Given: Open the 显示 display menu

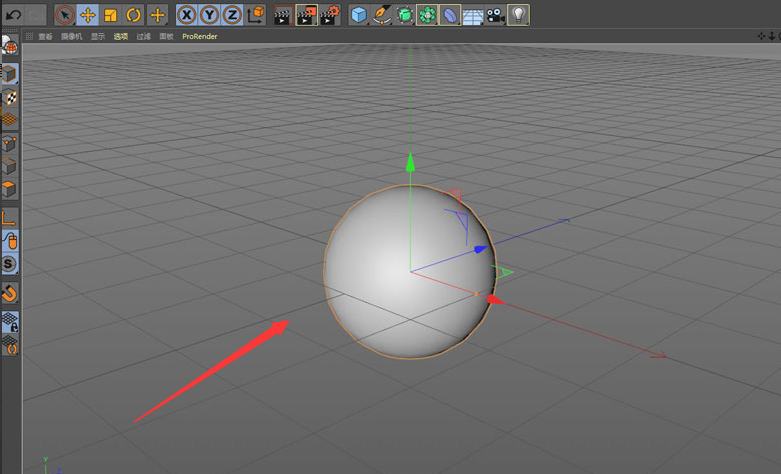Looking at the screenshot, I should 98,37.
